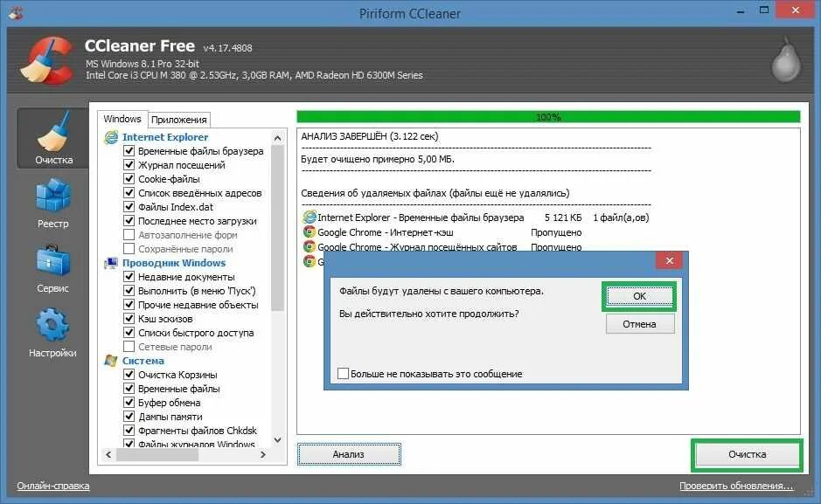Toggle the Cookie-файлы checkbox
Image resolution: width=821 pixels, height=504 pixels.
coord(129,179)
